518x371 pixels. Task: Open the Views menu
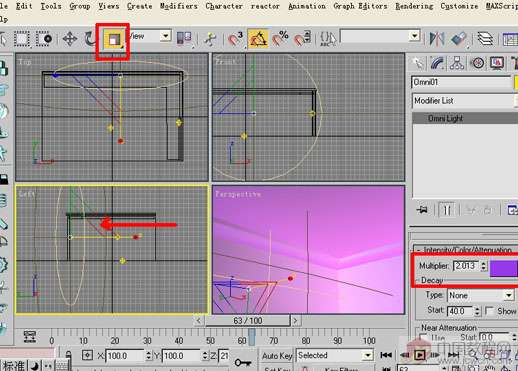(109, 6)
